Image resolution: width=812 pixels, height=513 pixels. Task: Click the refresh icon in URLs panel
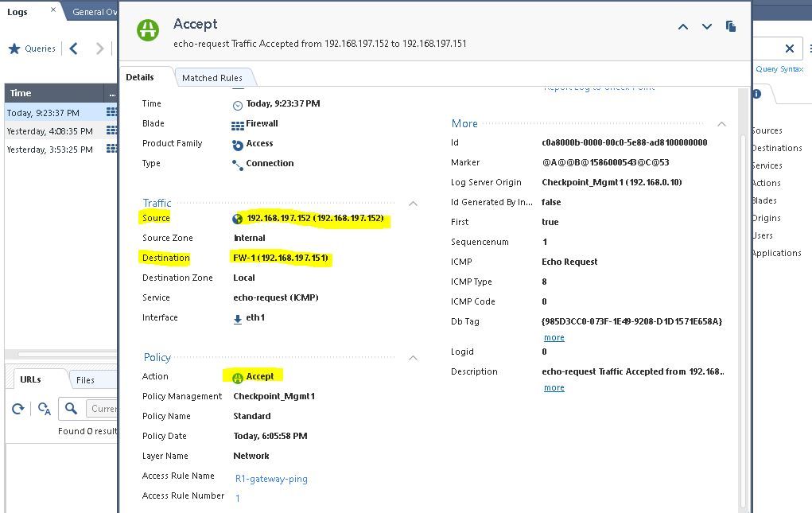(x=16, y=409)
